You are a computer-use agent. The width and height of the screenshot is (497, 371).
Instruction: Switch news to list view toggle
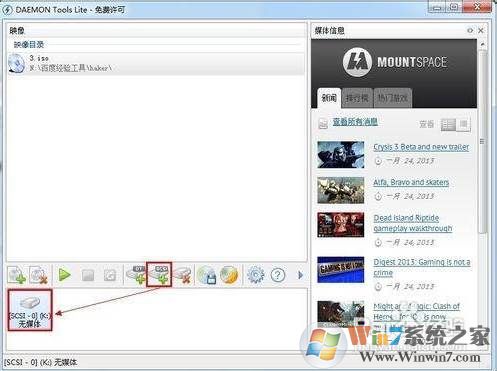448,125
